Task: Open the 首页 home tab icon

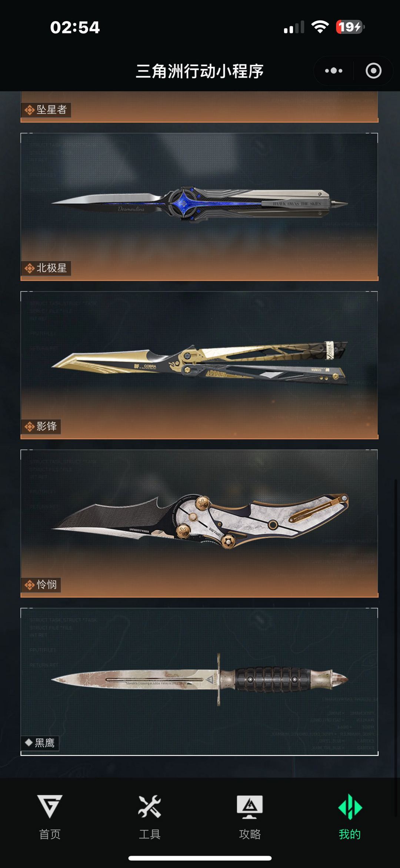Action: (x=50, y=806)
